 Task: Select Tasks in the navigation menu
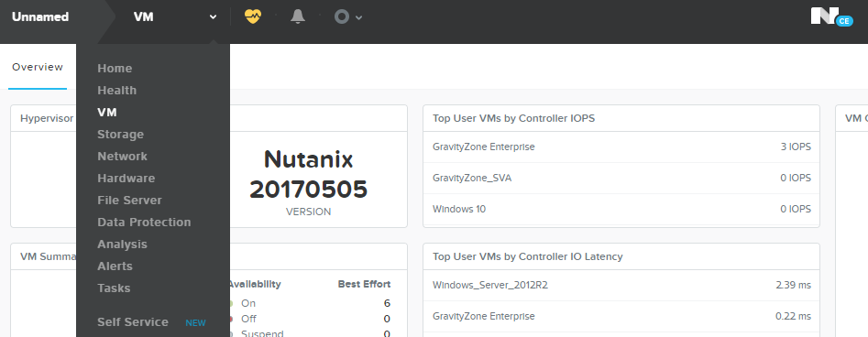point(114,288)
